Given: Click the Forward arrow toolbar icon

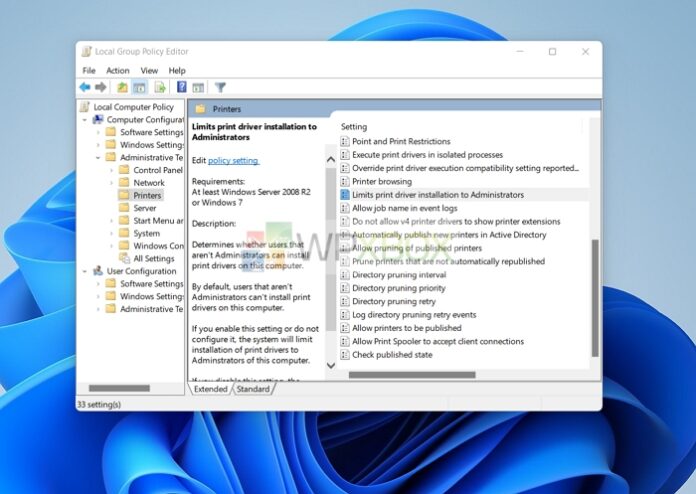Looking at the screenshot, I should pyautogui.click(x=101, y=87).
